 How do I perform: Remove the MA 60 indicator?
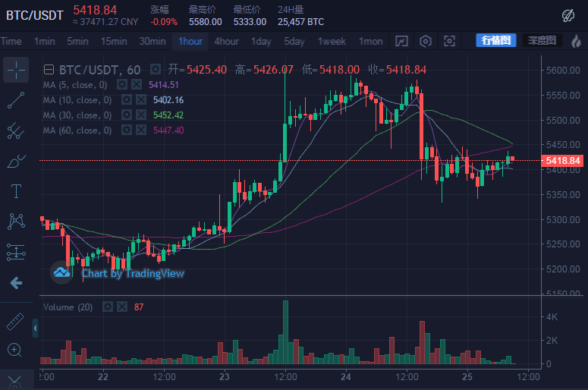(x=140, y=131)
